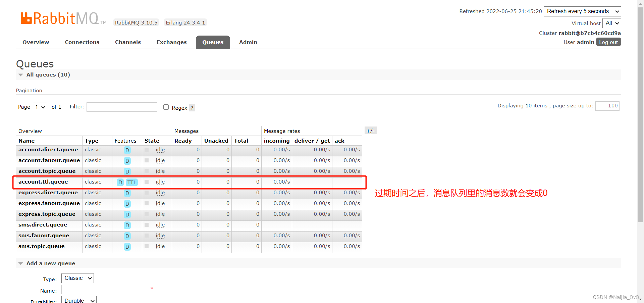Click the D badge for express.topic.queue
The height and width of the screenshot is (303, 644).
[x=127, y=214]
